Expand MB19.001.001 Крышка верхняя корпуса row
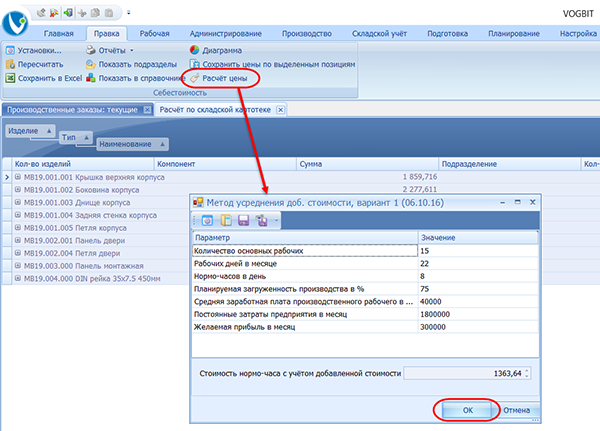 click(x=18, y=177)
